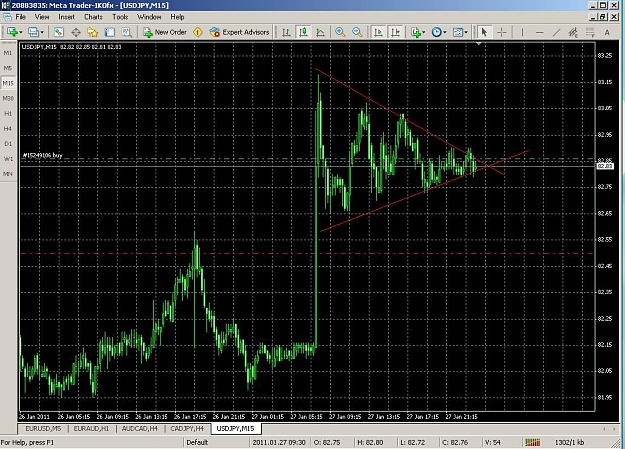Switch timeframe to D1
Image resolution: width=625 pixels, height=449 pixels.
point(8,144)
